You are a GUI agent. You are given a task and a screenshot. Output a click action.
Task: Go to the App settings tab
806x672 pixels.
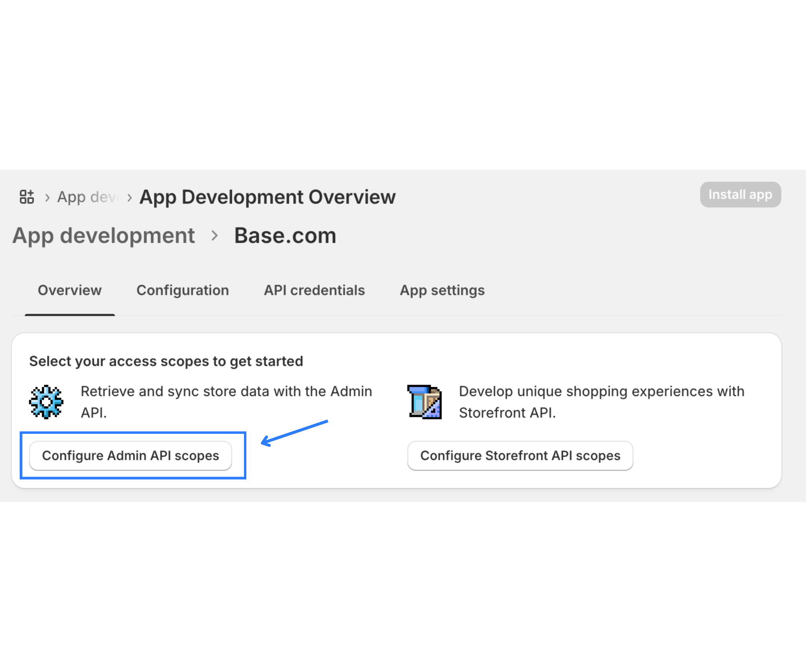442,290
